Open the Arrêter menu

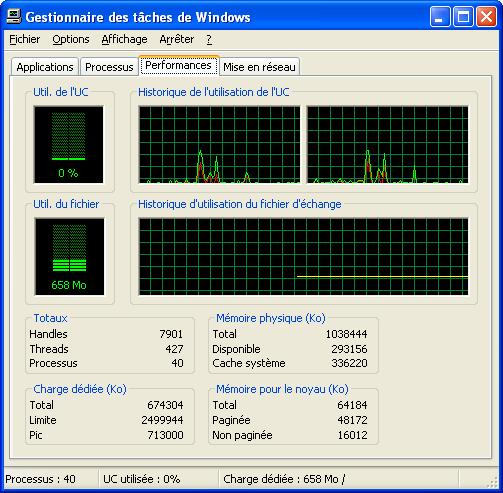[176, 39]
